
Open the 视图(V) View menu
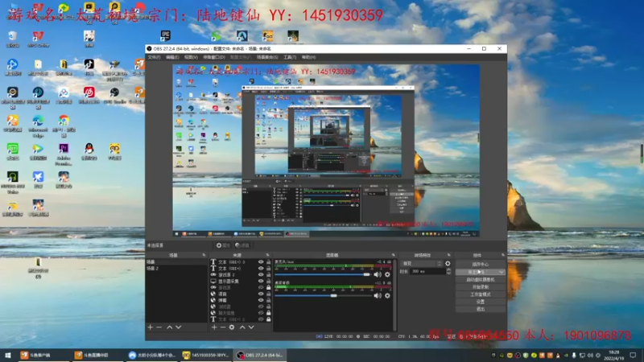tap(191, 57)
